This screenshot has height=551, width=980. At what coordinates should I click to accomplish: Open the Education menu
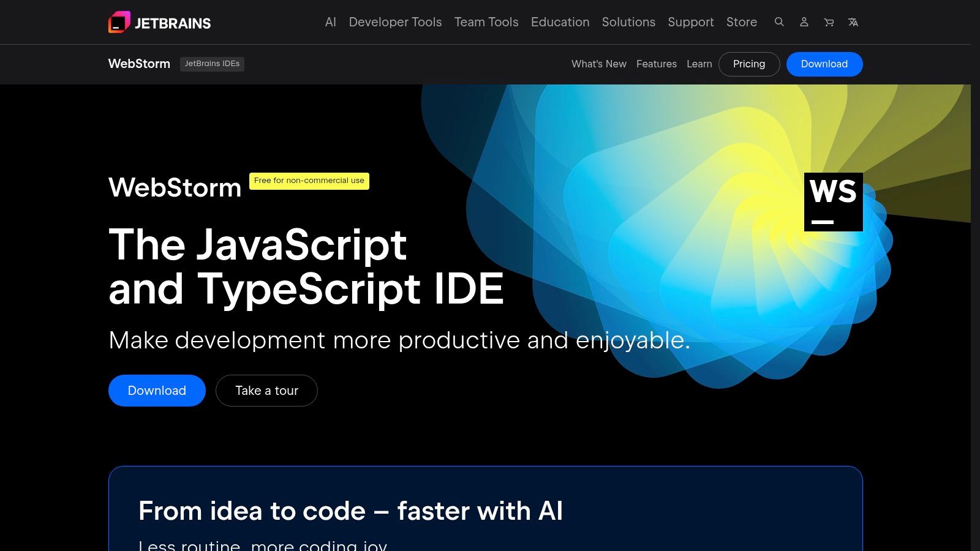(560, 22)
